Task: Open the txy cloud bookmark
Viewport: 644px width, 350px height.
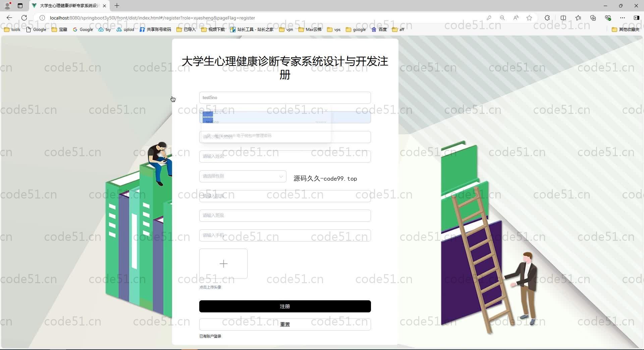Action: (x=105, y=30)
